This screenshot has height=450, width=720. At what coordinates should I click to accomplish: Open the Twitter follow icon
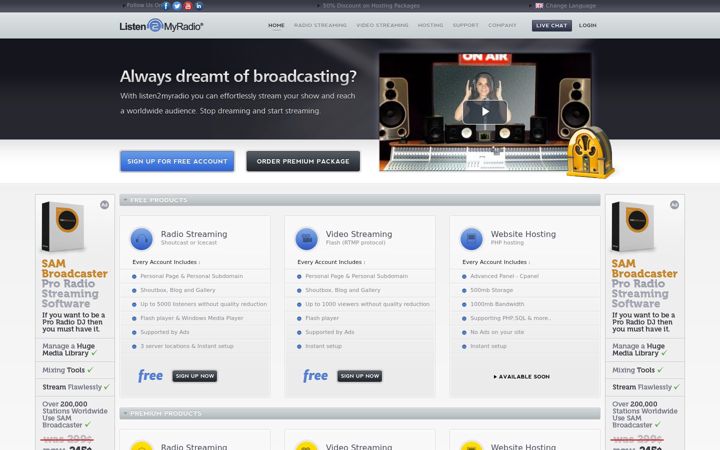click(x=177, y=6)
